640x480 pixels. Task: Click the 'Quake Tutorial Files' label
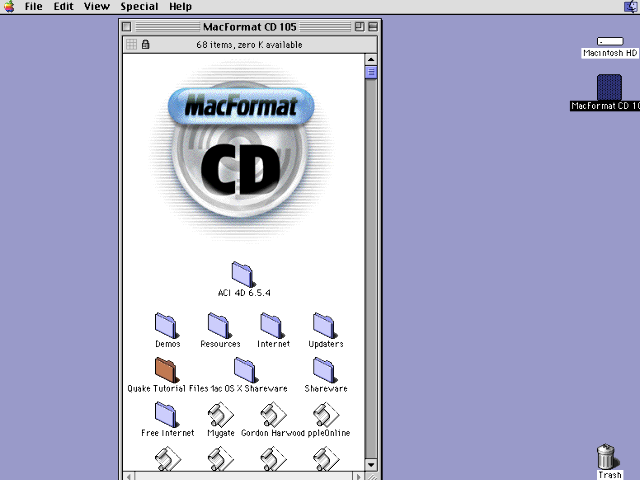tap(168, 389)
